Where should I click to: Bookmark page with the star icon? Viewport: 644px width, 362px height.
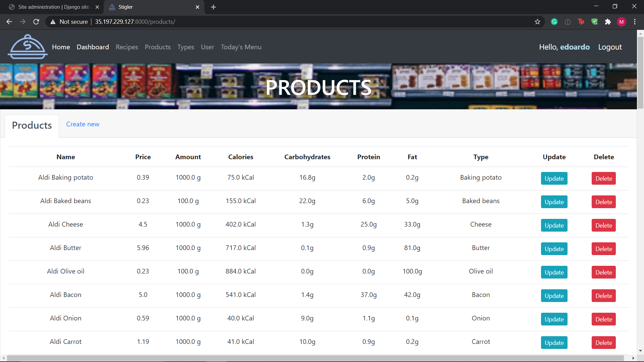coord(537,22)
